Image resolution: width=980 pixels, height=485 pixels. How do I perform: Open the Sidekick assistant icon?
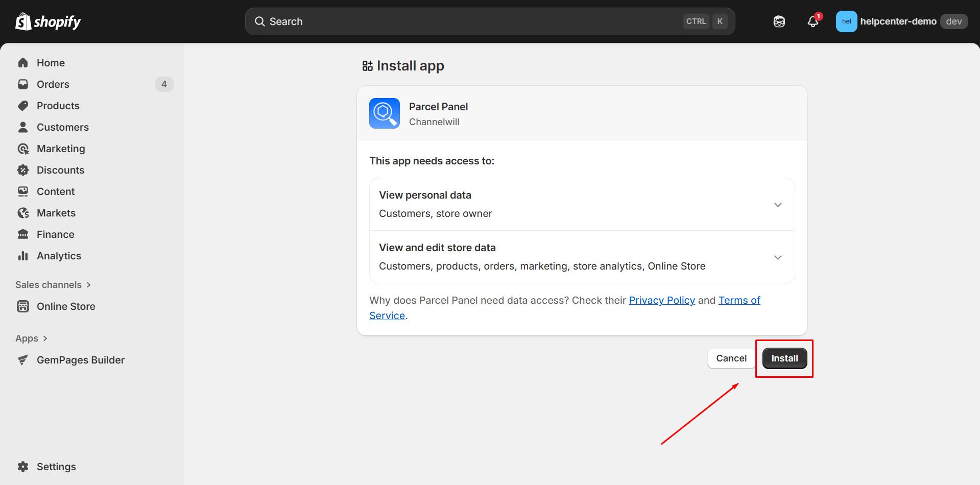[x=779, y=21]
